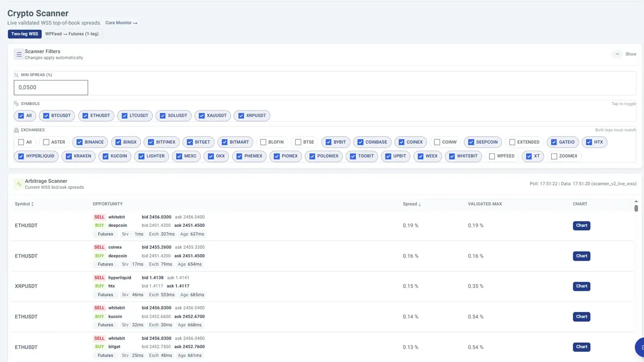Image resolution: width=644 pixels, height=362 pixels.
Task: Enable the ASTER exchange
Action: [x=46, y=142]
